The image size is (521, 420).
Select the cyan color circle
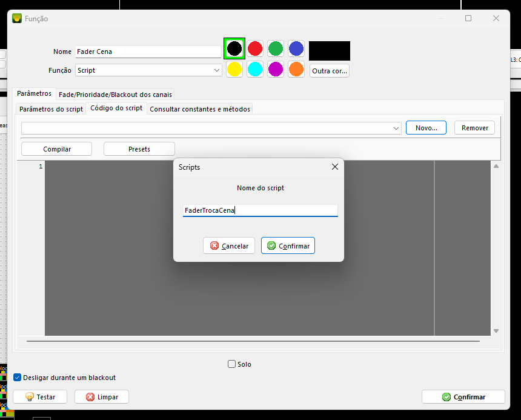click(255, 69)
